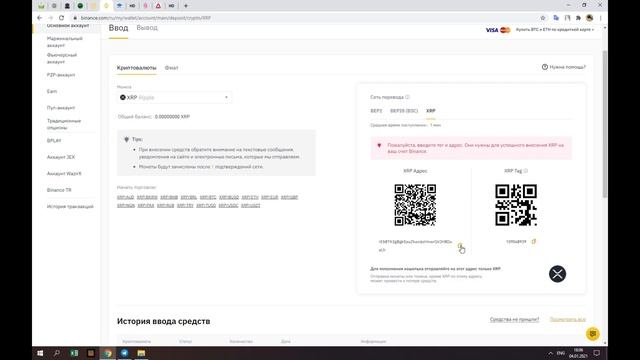Open Фьючерсный аккаунт in the sidebar
The height and width of the screenshot is (360, 640).
pyautogui.click(x=62, y=58)
